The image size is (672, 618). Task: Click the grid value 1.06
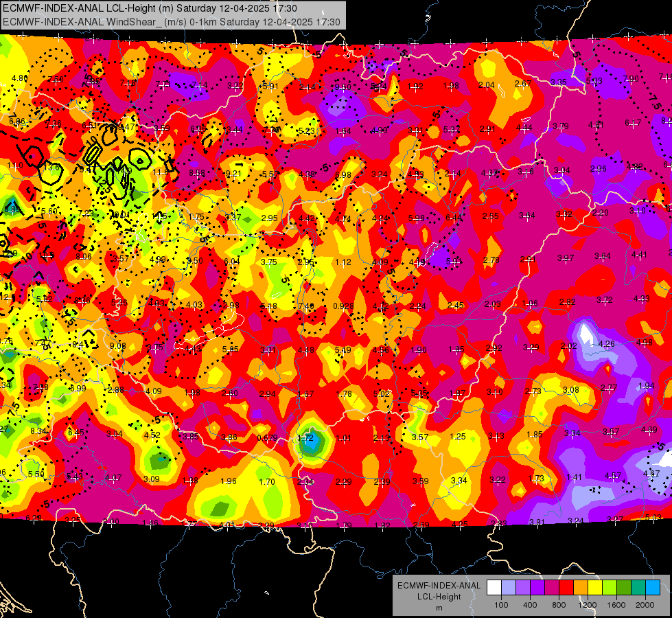[530, 304]
